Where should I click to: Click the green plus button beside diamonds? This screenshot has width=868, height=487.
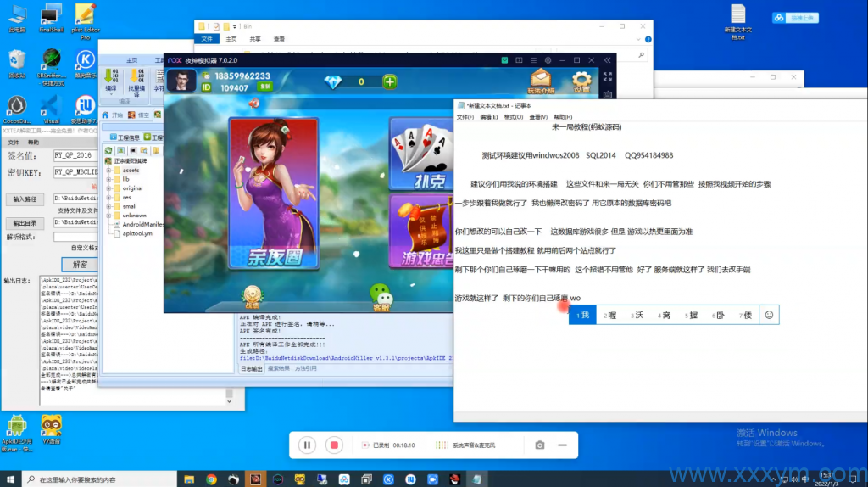(389, 81)
